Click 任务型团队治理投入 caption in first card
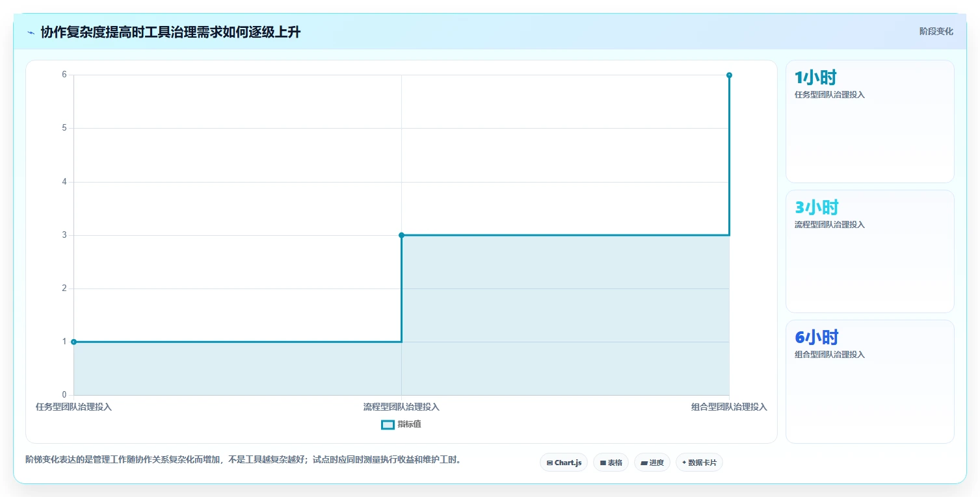The width and height of the screenshot is (980, 497). point(830,95)
